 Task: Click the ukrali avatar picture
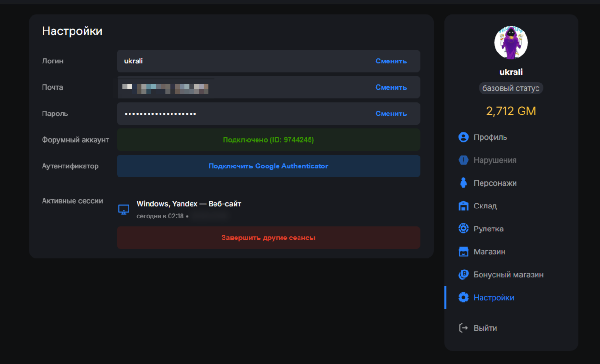[511, 43]
